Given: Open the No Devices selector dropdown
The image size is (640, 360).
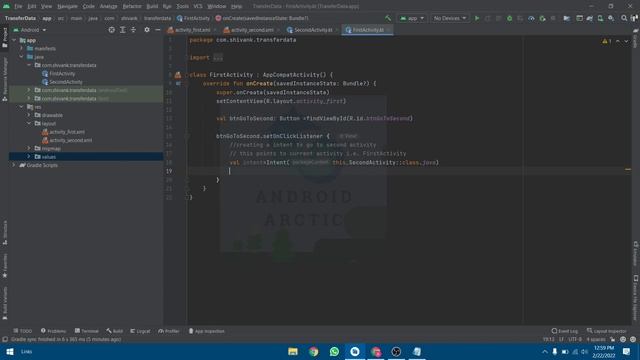Looking at the screenshot, I should (449, 18).
